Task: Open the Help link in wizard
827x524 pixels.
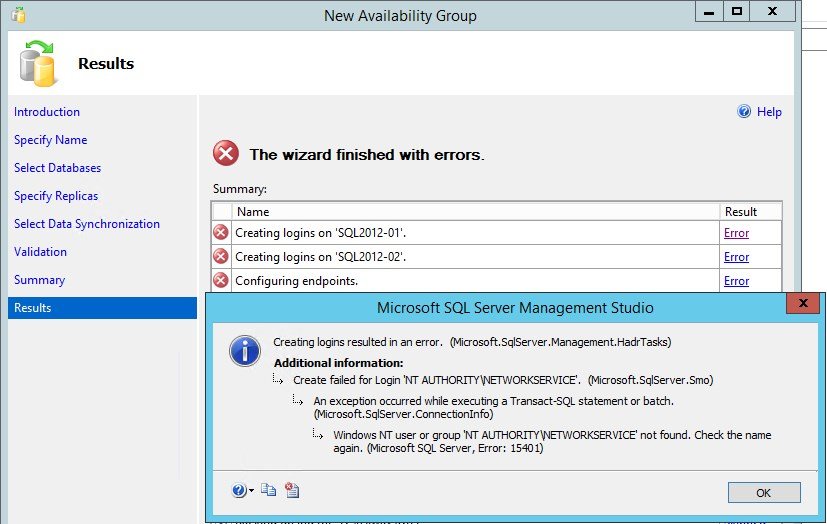Action: (769, 112)
